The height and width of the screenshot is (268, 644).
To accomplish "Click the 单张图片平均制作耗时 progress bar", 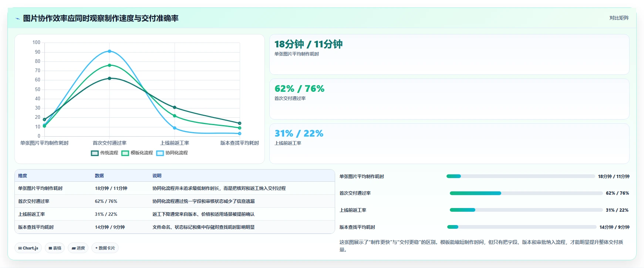I will pos(520,176).
